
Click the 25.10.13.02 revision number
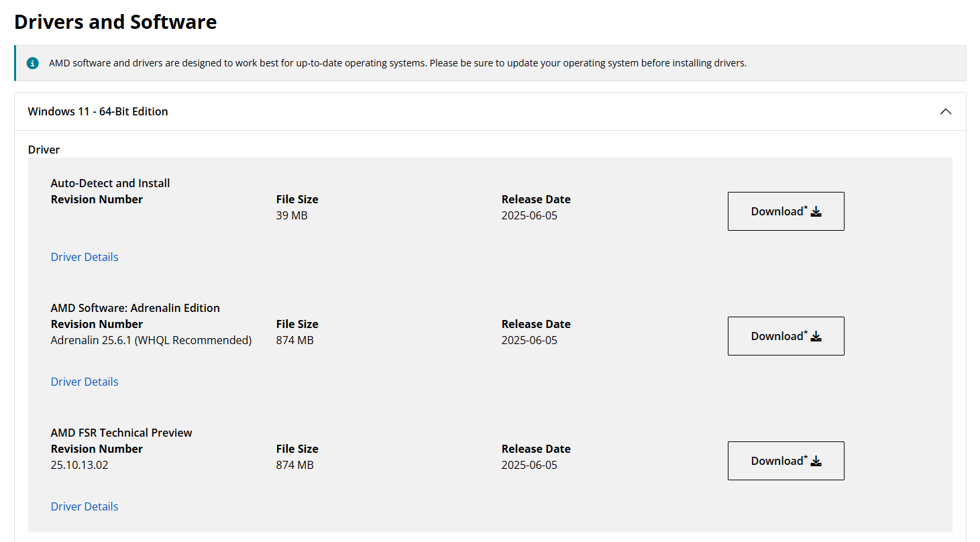(x=79, y=465)
